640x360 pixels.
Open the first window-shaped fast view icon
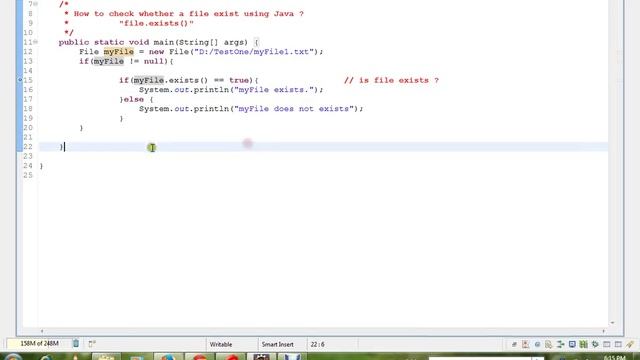[607, 344]
